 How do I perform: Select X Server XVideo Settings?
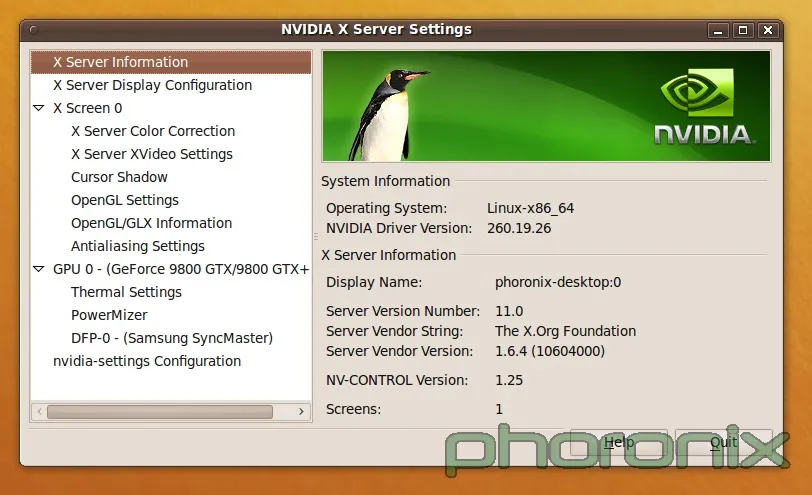(x=151, y=154)
